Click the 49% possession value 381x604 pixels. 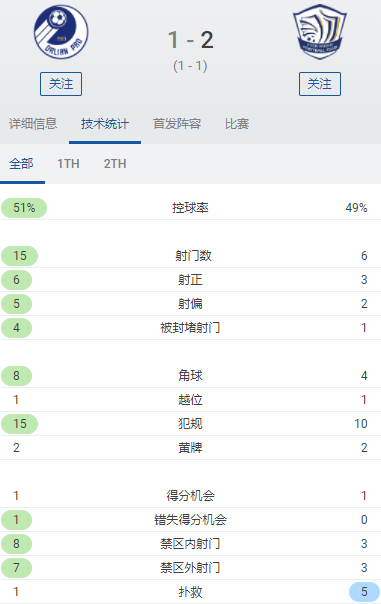click(x=356, y=208)
